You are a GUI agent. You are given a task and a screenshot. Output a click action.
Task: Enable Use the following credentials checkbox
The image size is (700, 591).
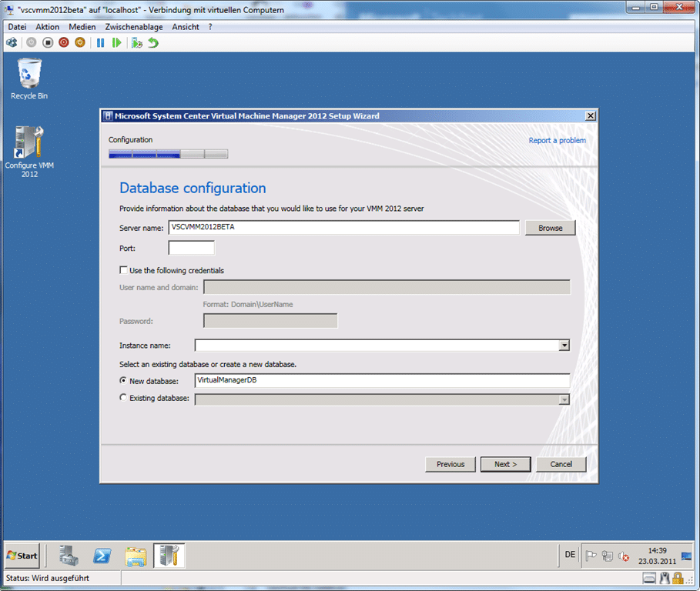tap(123, 270)
